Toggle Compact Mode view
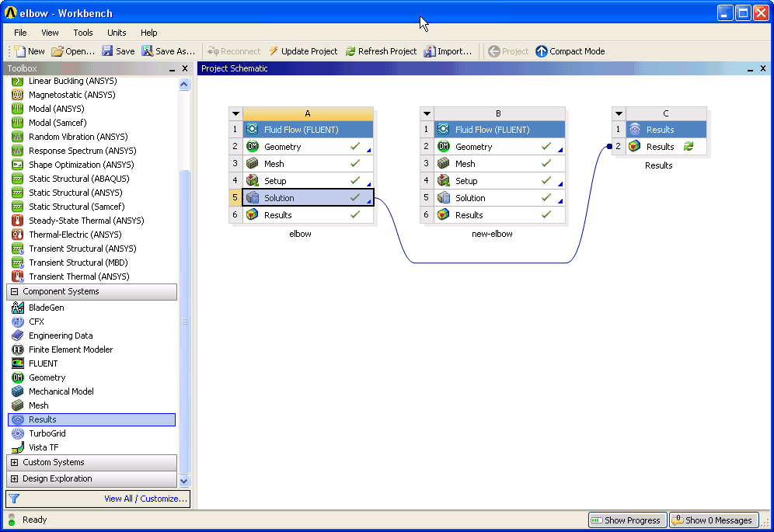 (570, 51)
